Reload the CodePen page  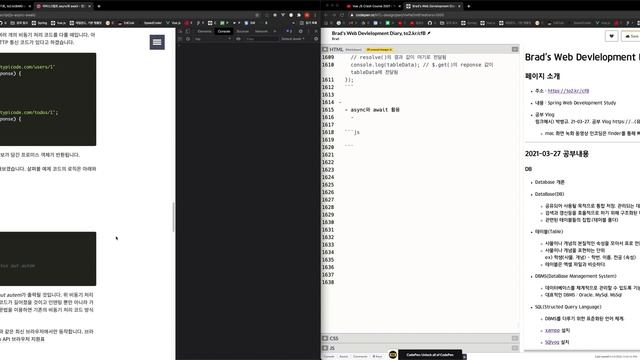342,15
